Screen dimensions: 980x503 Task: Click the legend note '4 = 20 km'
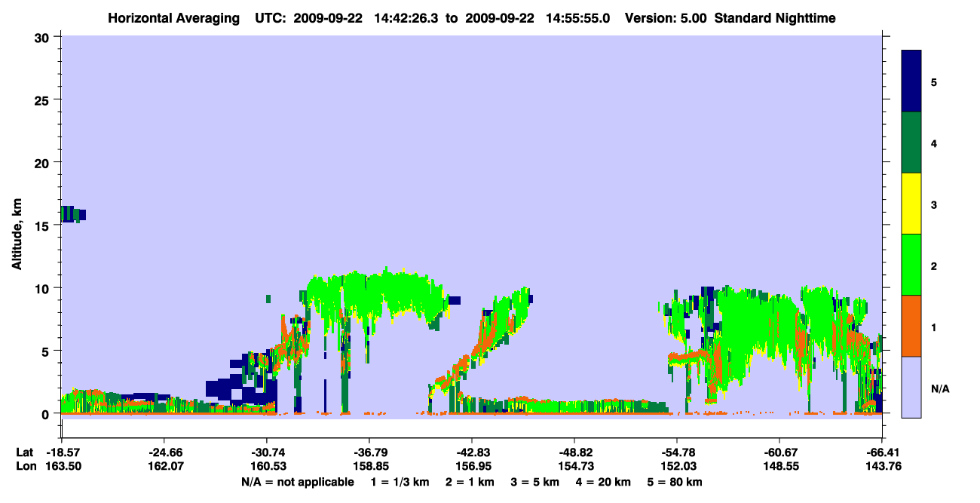click(x=604, y=482)
